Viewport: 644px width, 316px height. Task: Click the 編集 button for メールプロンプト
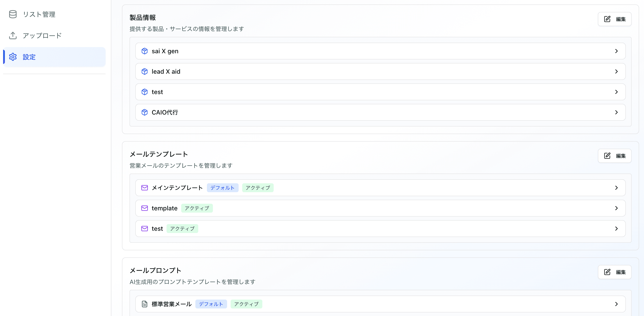[x=615, y=272]
